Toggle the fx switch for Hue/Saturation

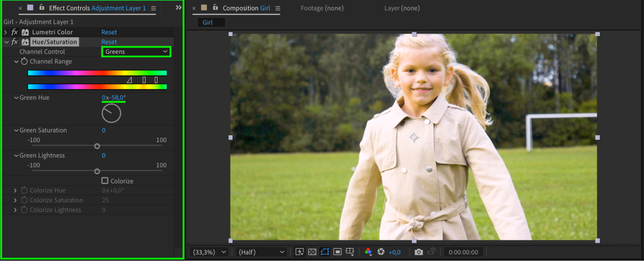click(14, 42)
